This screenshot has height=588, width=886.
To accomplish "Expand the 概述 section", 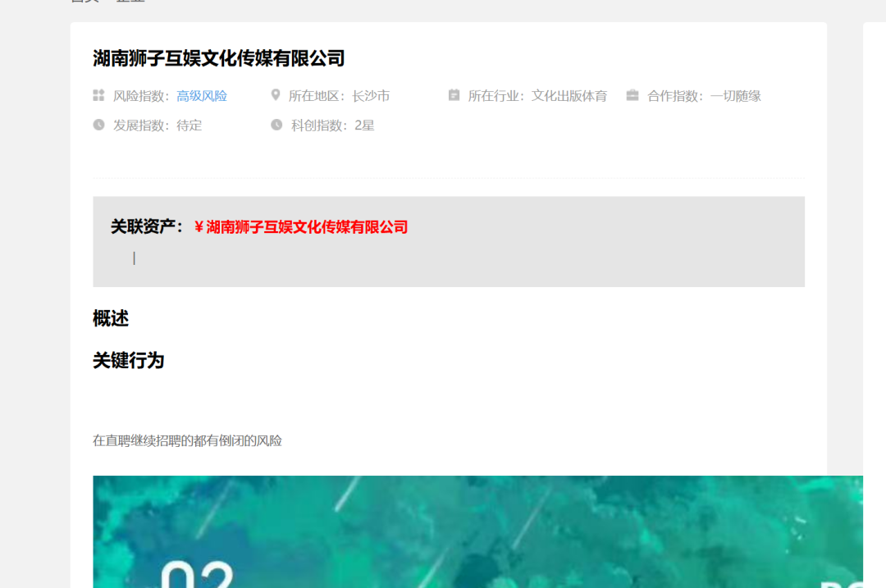I will 110,319.
